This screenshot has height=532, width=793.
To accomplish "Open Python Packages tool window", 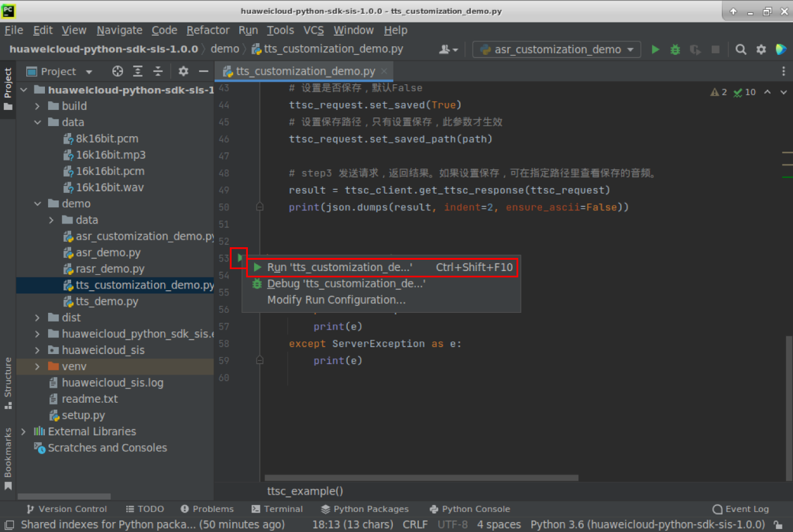I will click(365, 509).
